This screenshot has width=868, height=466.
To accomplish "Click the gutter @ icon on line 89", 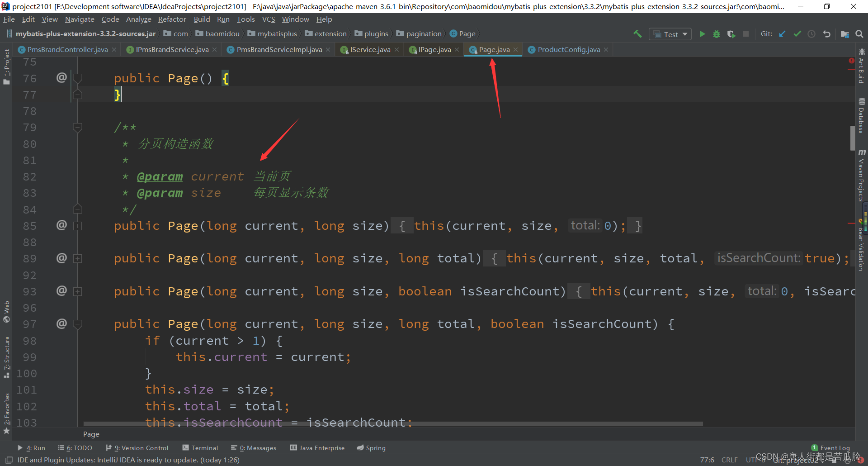I will (x=61, y=258).
